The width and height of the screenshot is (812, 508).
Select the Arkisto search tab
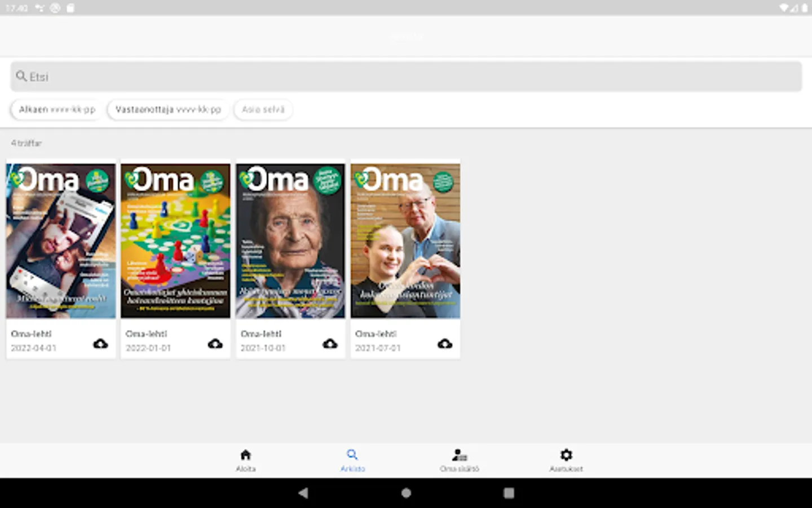coord(352,461)
